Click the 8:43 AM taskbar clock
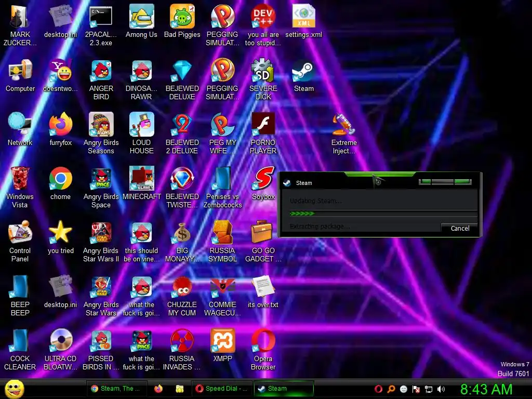The image size is (532, 399). pyautogui.click(x=486, y=389)
